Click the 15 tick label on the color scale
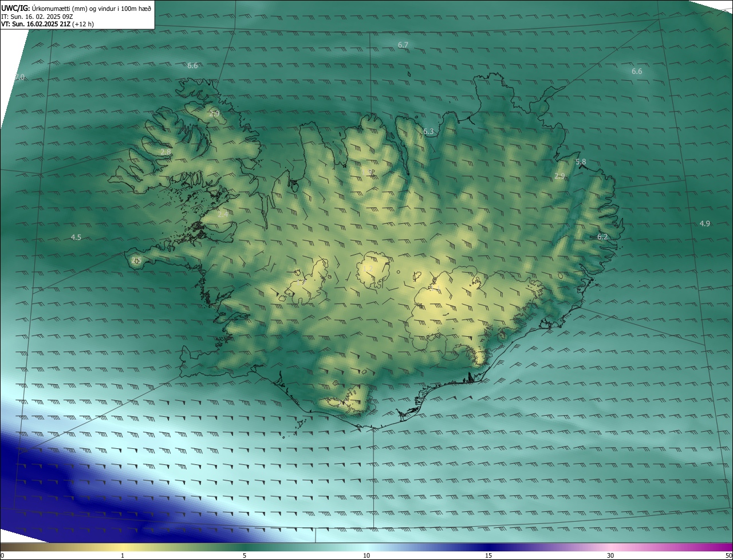This screenshot has height=560, width=733. pyautogui.click(x=488, y=555)
